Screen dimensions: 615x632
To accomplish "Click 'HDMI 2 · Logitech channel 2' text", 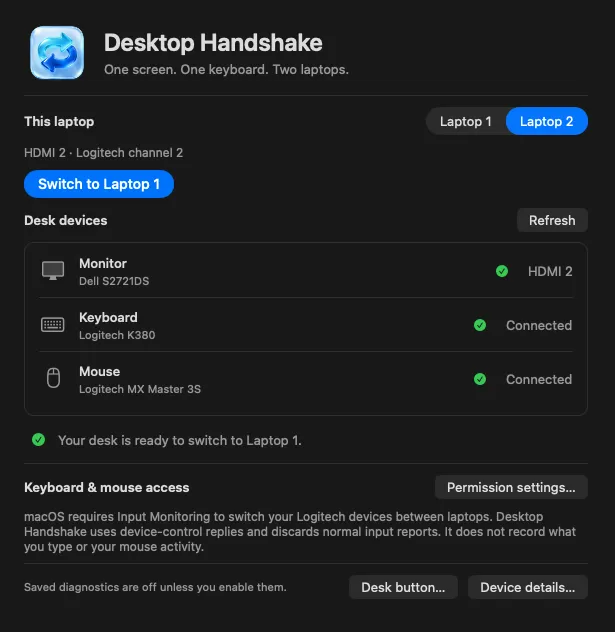I will click(104, 153).
